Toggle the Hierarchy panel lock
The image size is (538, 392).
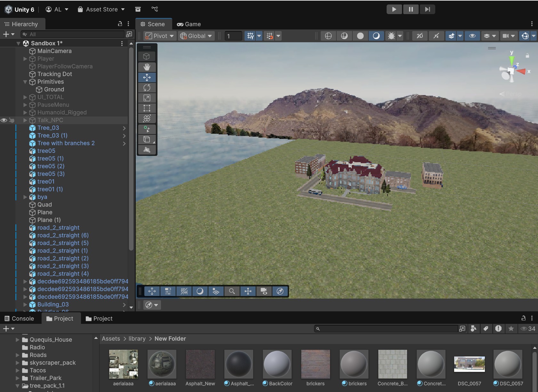click(120, 24)
